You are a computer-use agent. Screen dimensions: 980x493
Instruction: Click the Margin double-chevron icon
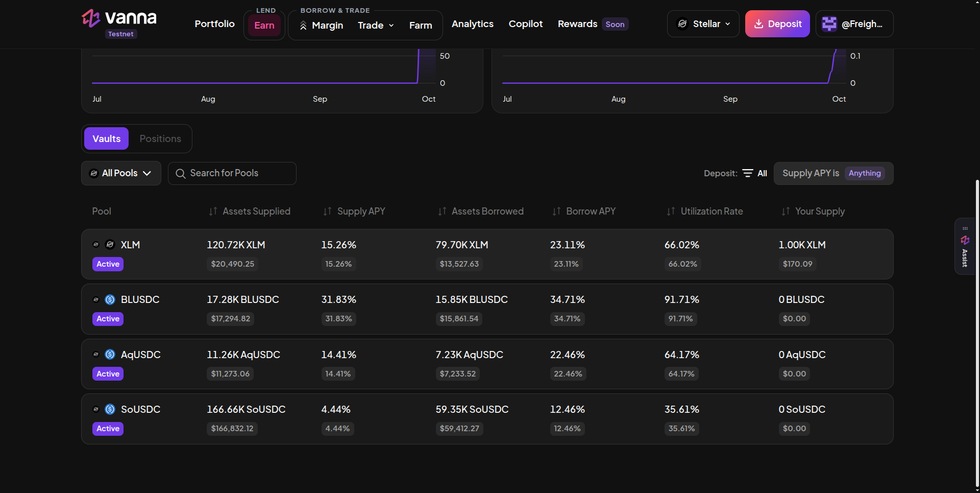[303, 26]
